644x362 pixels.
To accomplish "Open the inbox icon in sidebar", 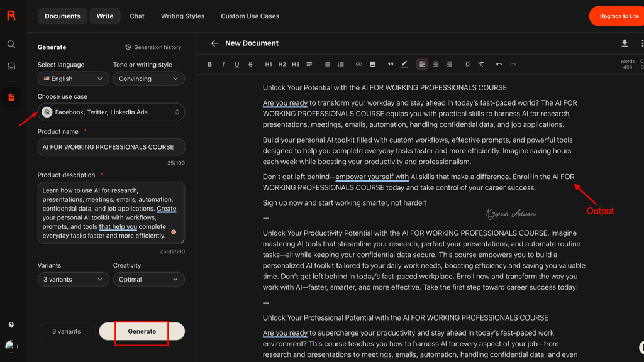I will click(x=11, y=66).
